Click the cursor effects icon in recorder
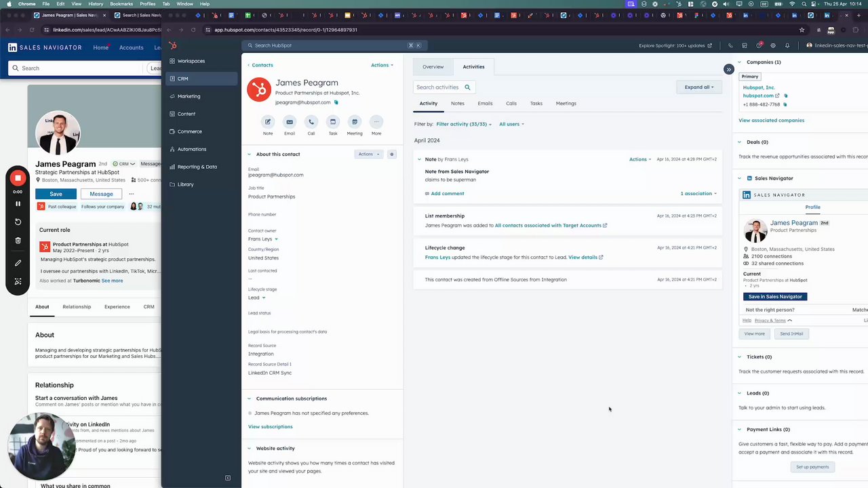Image resolution: width=868 pixels, height=488 pixels. (18, 281)
